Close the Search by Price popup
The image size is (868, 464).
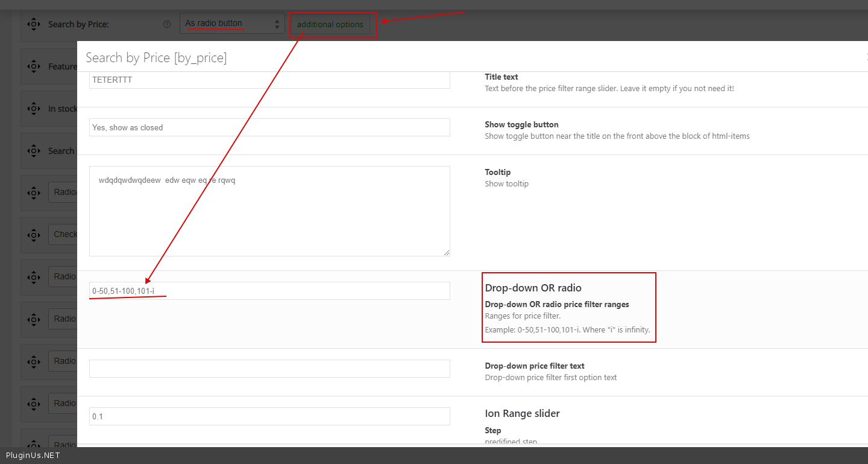click(x=866, y=57)
